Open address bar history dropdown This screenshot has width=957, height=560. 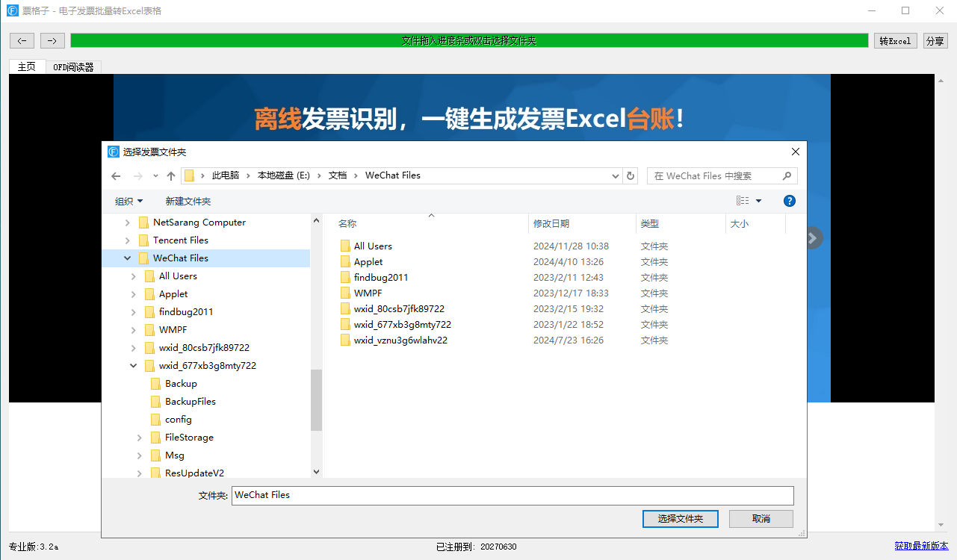point(616,176)
